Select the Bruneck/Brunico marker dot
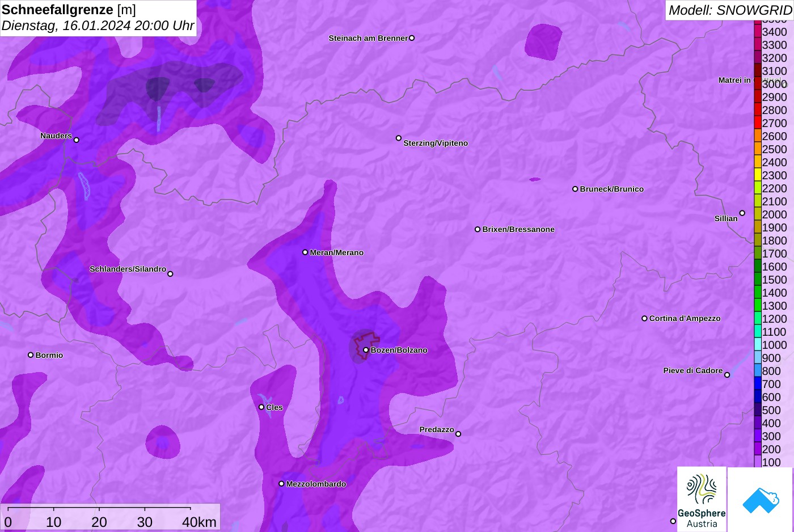The height and width of the screenshot is (532, 794). coord(575,189)
